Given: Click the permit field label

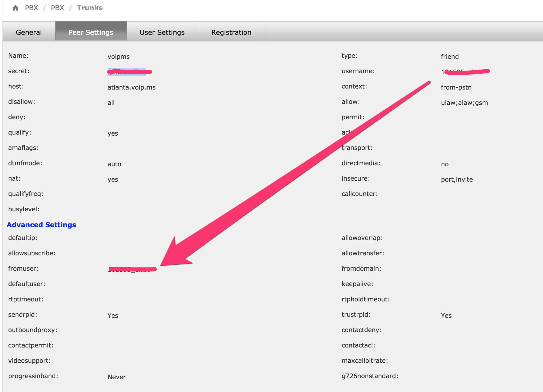Looking at the screenshot, I should pos(353,117).
